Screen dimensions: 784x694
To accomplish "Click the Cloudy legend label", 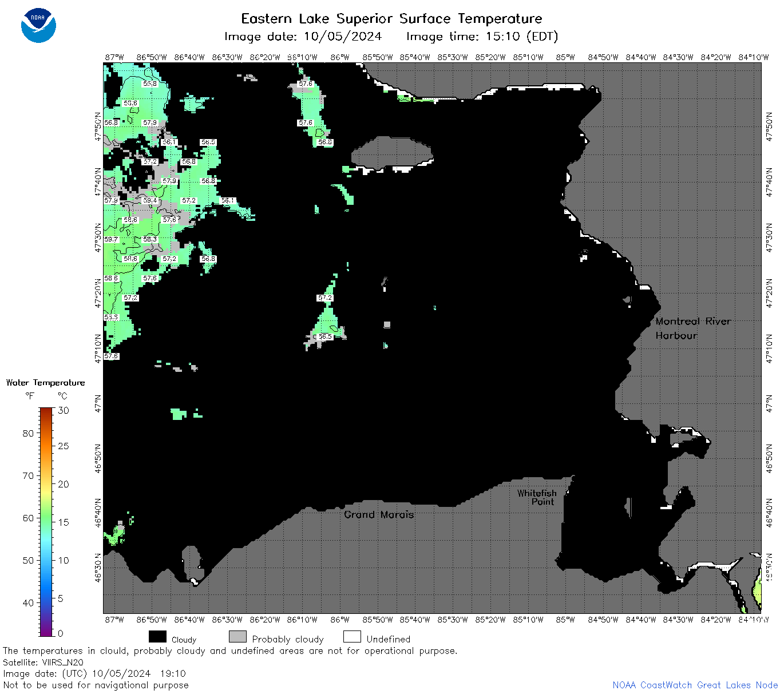I will tap(184, 640).
